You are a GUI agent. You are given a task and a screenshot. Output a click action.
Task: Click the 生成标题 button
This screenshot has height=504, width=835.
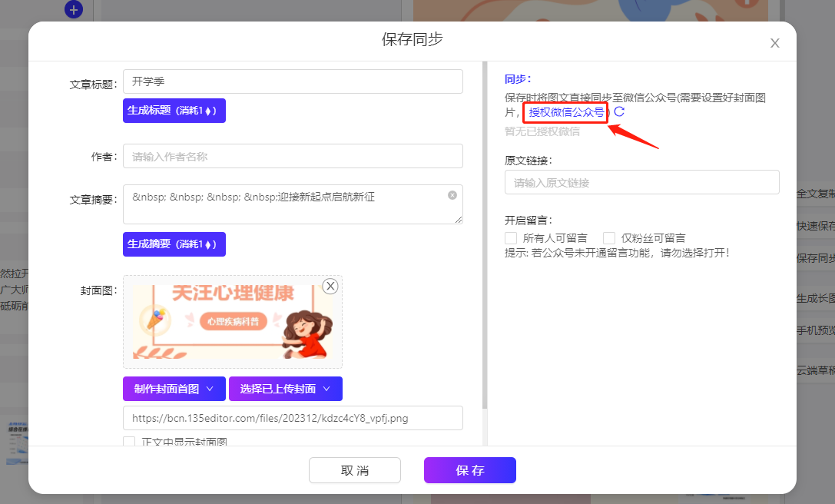pyautogui.click(x=174, y=111)
